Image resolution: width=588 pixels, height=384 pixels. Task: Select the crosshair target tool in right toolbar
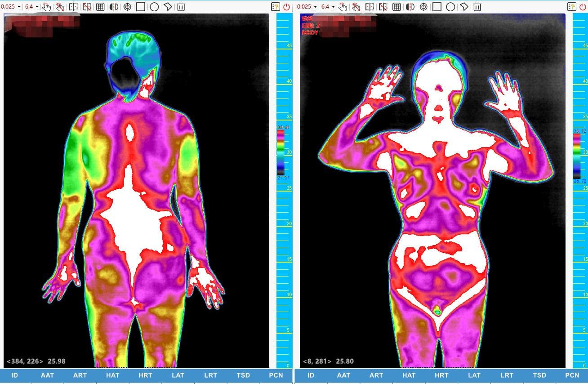424,7
